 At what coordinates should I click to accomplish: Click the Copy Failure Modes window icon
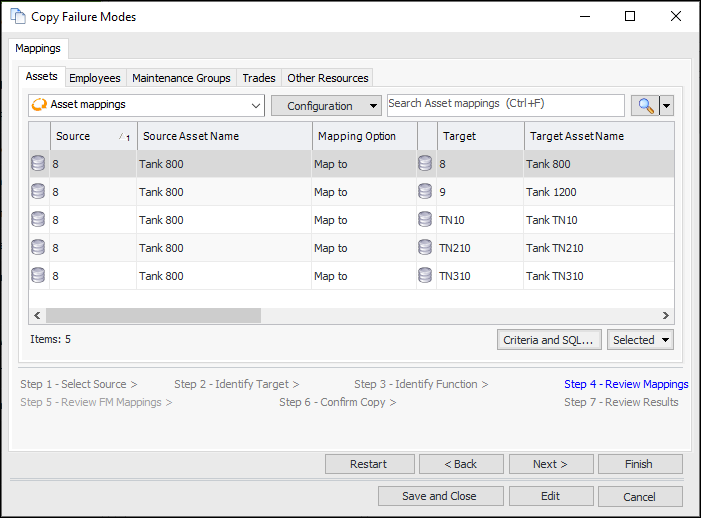click(17, 17)
